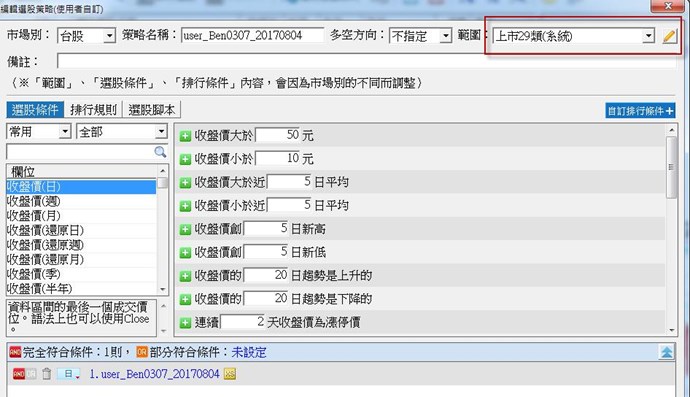This screenshot has height=397, width=690.
Task: Click value box 2 in 連續天收盤價為漲停價
Action: coord(243,322)
